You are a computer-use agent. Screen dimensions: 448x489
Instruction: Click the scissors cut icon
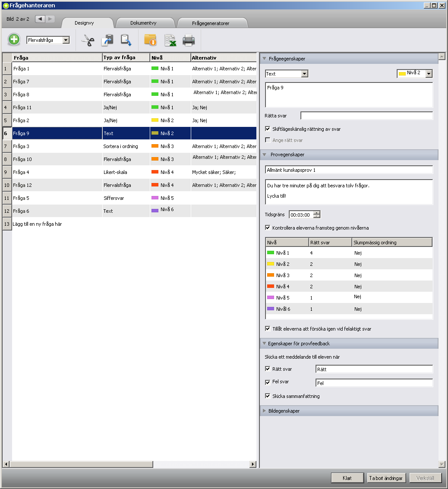(x=88, y=40)
